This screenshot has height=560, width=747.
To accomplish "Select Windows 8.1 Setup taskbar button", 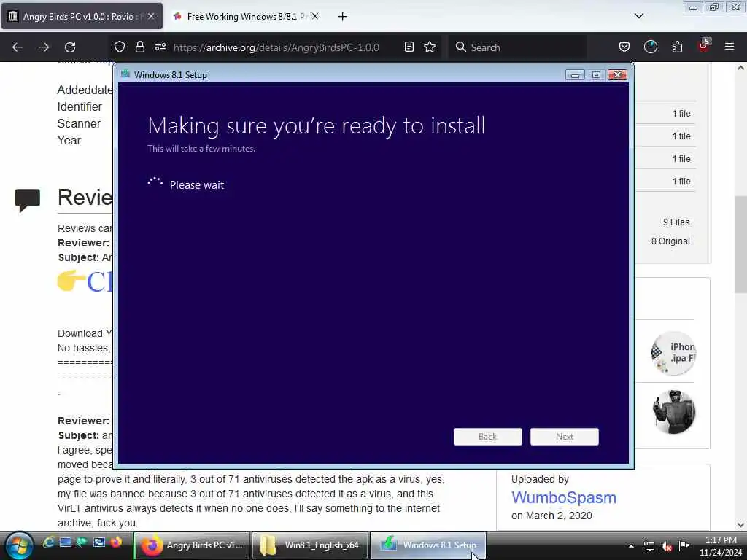I will [x=427, y=545].
